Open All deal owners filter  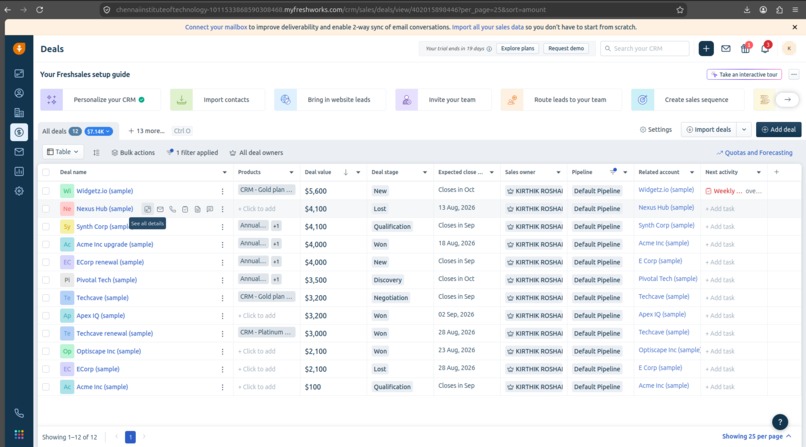click(256, 153)
